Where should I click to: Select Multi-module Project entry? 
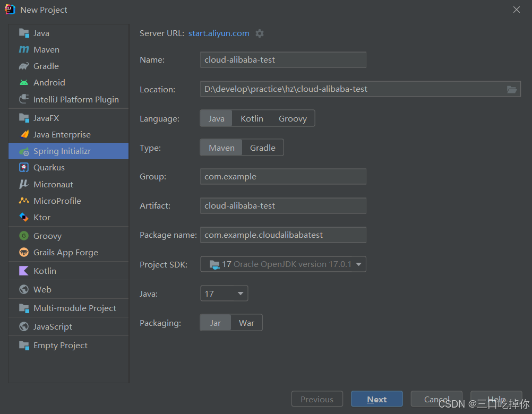click(x=68, y=308)
